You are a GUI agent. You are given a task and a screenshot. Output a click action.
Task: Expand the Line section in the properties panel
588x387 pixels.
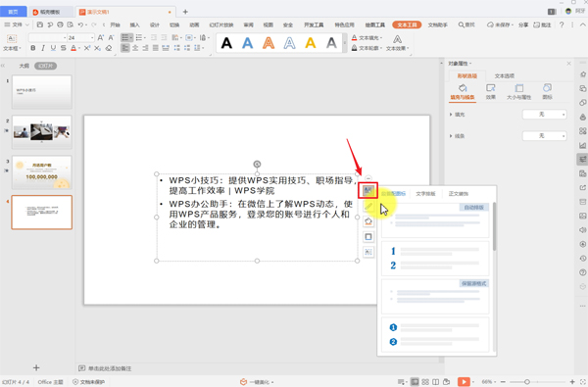(451, 136)
